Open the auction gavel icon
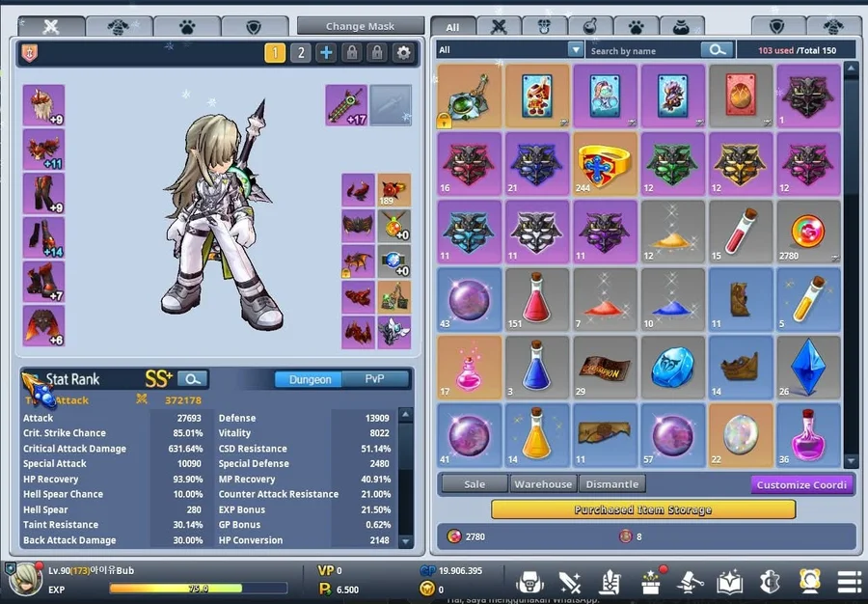 [691, 581]
